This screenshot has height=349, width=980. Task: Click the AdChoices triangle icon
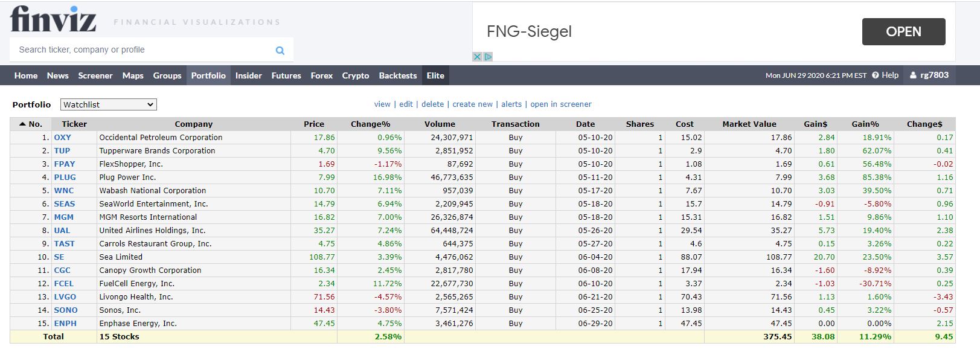click(x=488, y=57)
